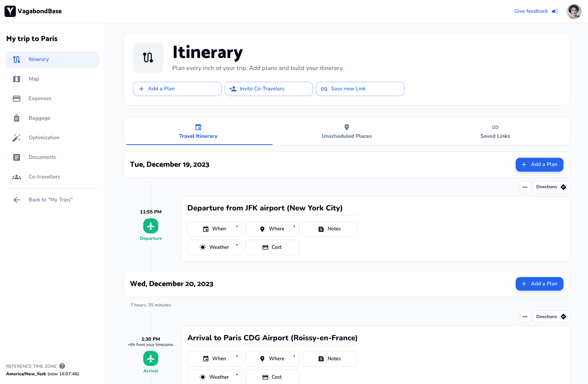
Task: Open the three-dots menu above JFK departure
Action: (x=525, y=187)
